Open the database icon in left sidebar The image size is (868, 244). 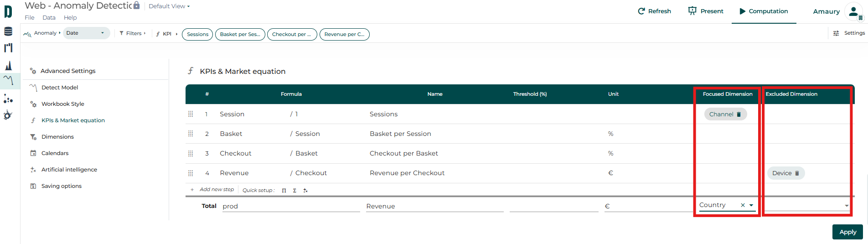(8, 31)
